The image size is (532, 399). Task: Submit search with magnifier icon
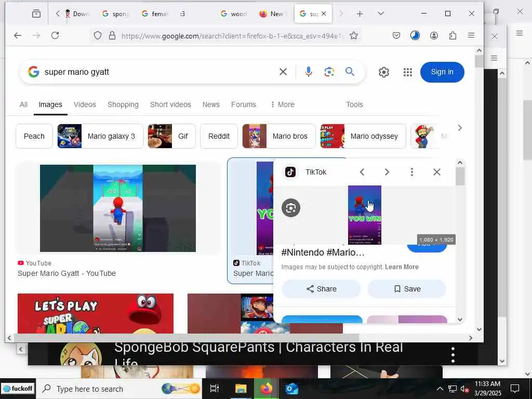[350, 72]
